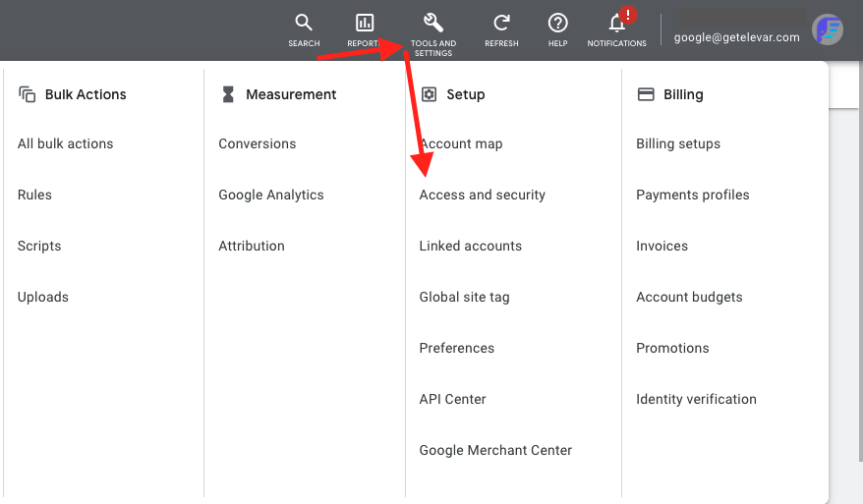Open the Help question mark icon

tap(557, 23)
